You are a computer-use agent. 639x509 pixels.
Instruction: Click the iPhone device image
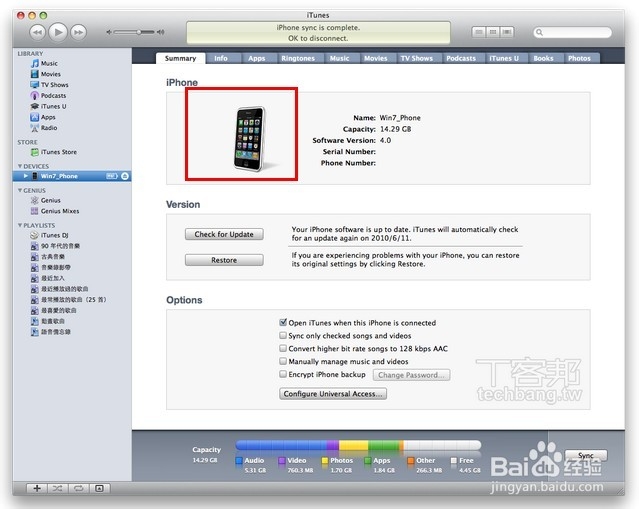(x=249, y=139)
